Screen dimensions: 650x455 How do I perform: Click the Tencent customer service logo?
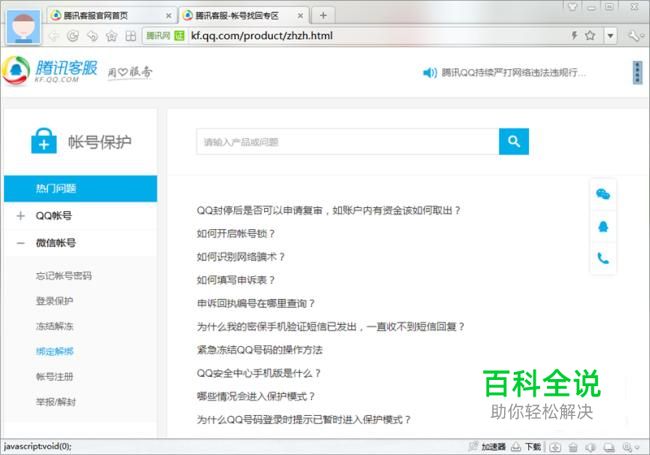[50, 71]
